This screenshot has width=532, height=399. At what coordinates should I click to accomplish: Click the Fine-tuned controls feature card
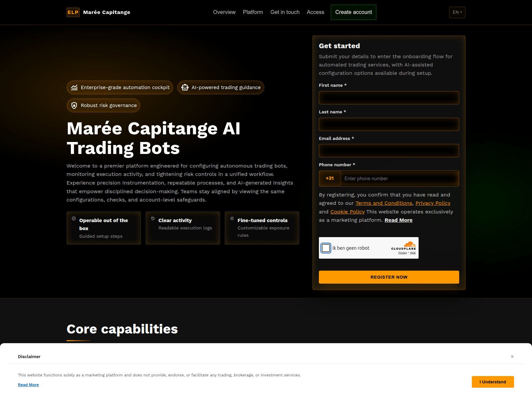pyautogui.click(x=262, y=228)
